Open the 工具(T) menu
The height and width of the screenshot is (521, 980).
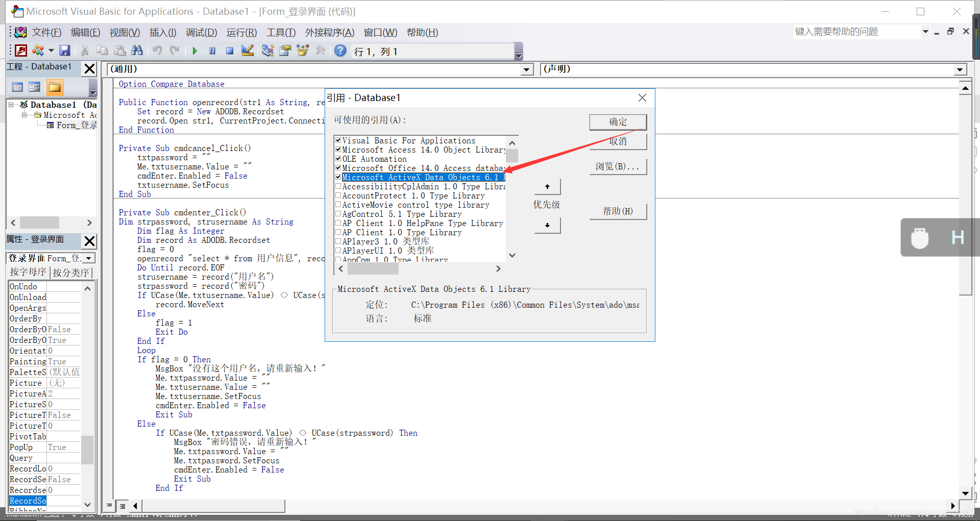tap(281, 33)
